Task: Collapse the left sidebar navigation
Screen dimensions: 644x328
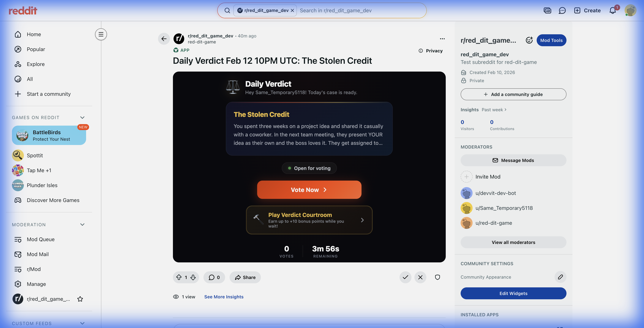Action: (x=101, y=34)
